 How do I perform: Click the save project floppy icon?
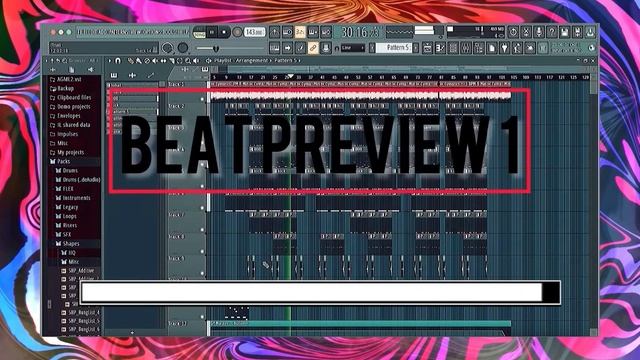pos(564,32)
